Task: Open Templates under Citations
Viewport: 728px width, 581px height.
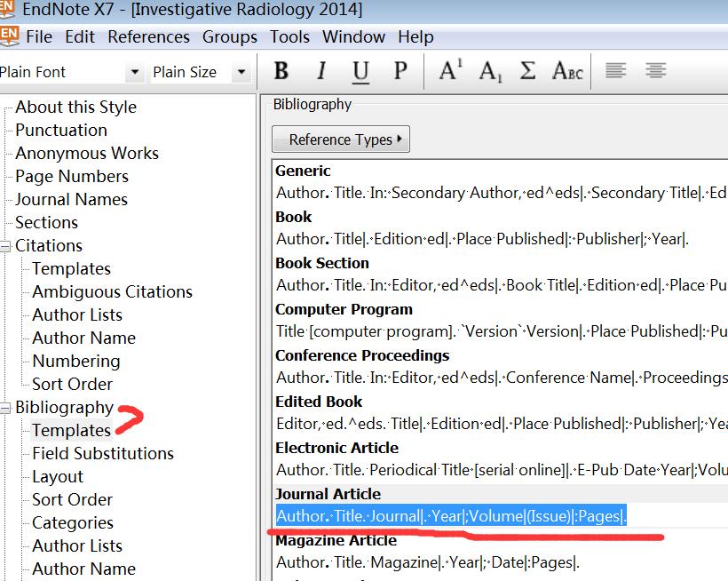Action: click(x=72, y=269)
